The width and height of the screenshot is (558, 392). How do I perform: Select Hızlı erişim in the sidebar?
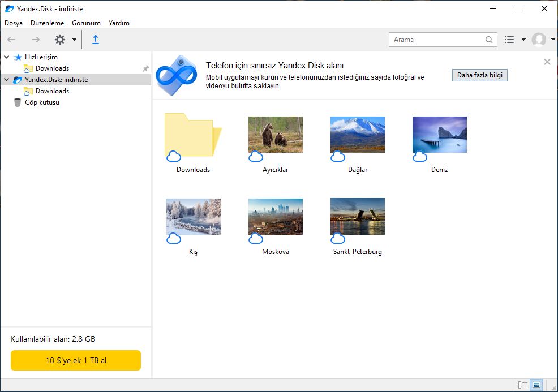(41, 57)
